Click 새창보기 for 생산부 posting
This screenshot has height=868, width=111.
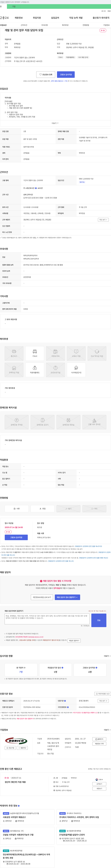[99, 788]
